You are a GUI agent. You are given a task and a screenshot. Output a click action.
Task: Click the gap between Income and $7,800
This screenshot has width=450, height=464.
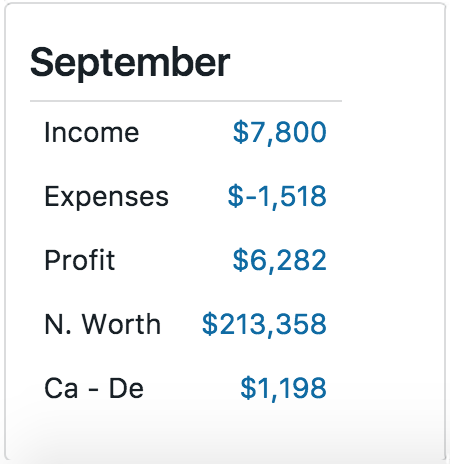coord(186,133)
